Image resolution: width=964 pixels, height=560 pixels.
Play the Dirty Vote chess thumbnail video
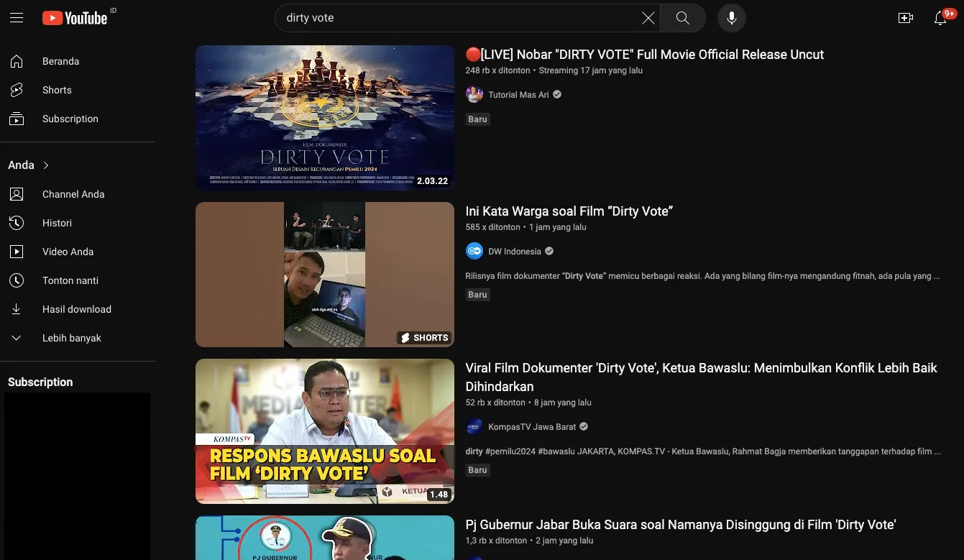point(325,118)
